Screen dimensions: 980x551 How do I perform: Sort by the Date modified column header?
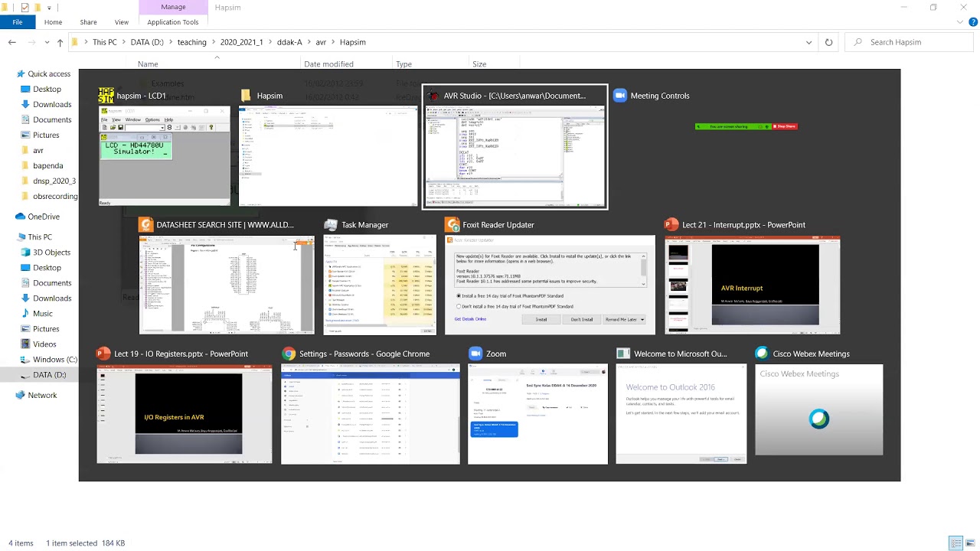[x=328, y=64]
